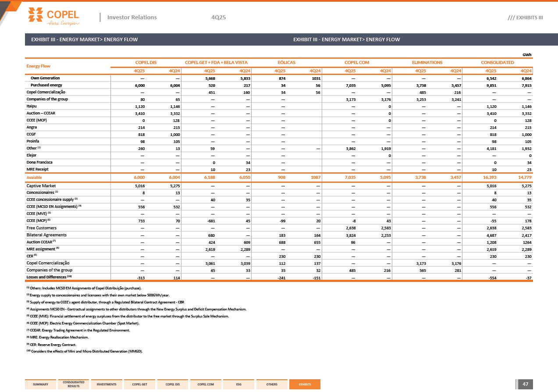The image size is (558, 392).
Task: Open the SUMMARY navigation tab
Action: [x=40, y=385]
